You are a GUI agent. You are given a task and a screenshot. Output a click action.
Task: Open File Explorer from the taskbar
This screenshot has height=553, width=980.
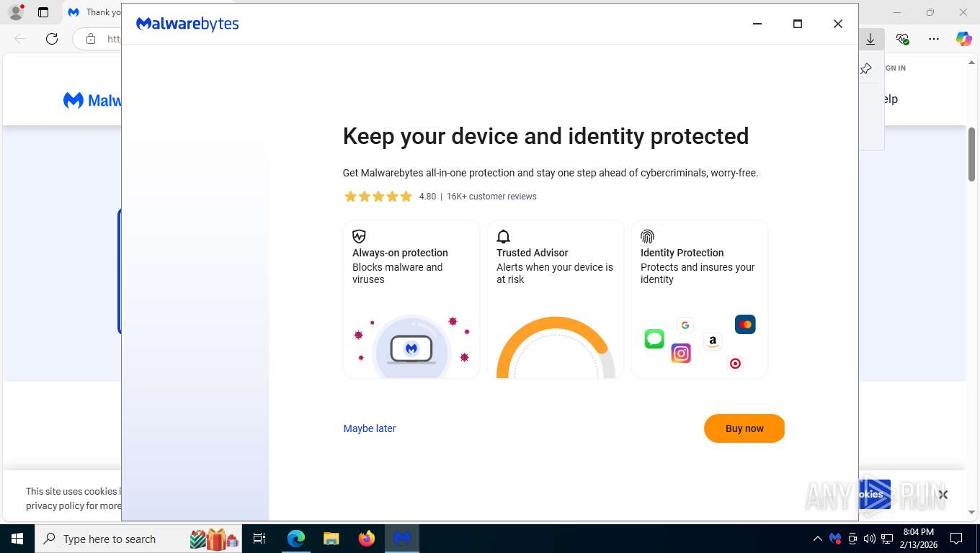point(331,539)
